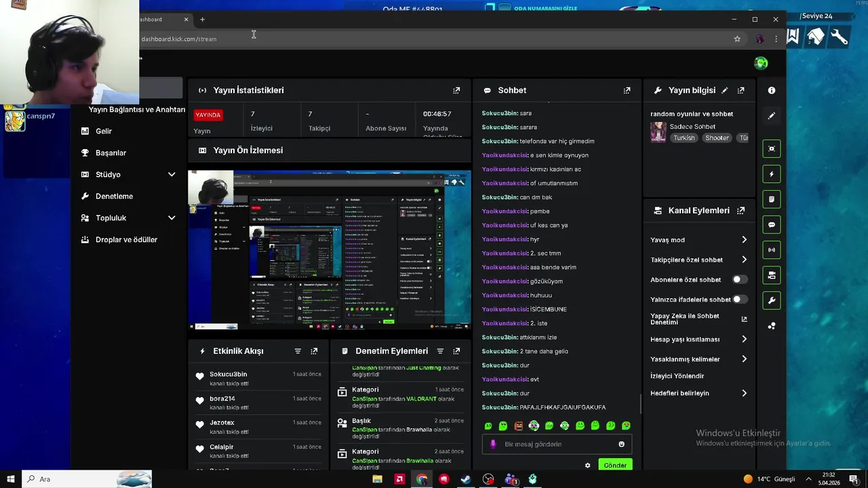Open Yavaş mod options arrow
The image size is (868, 488).
coord(744,240)
